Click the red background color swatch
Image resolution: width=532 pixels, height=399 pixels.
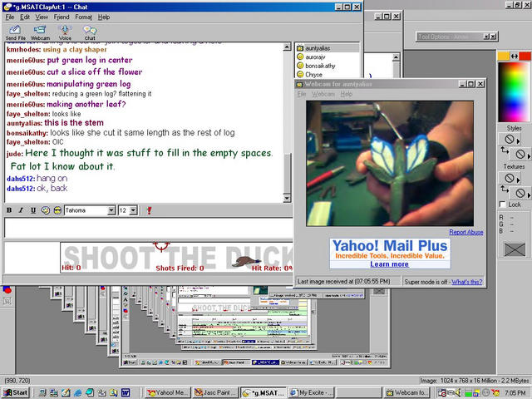coord(525,56)
